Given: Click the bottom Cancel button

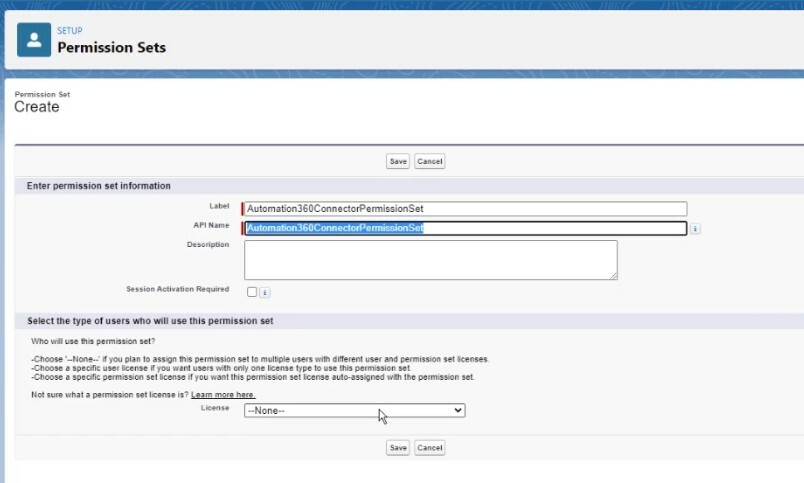Looking at the screenshot, I should 430,448.
